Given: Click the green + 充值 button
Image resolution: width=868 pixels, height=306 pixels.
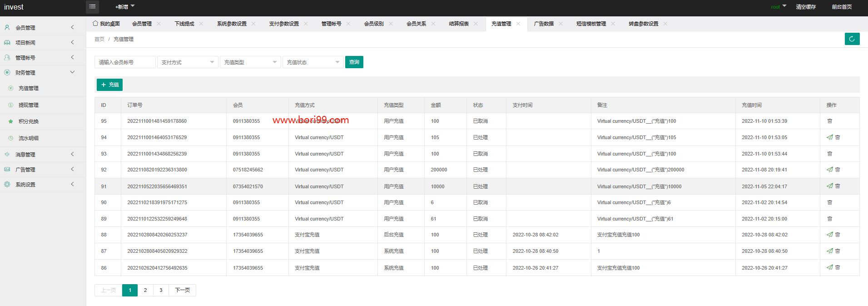Looking at the screenshot, I should pos(109,85).
